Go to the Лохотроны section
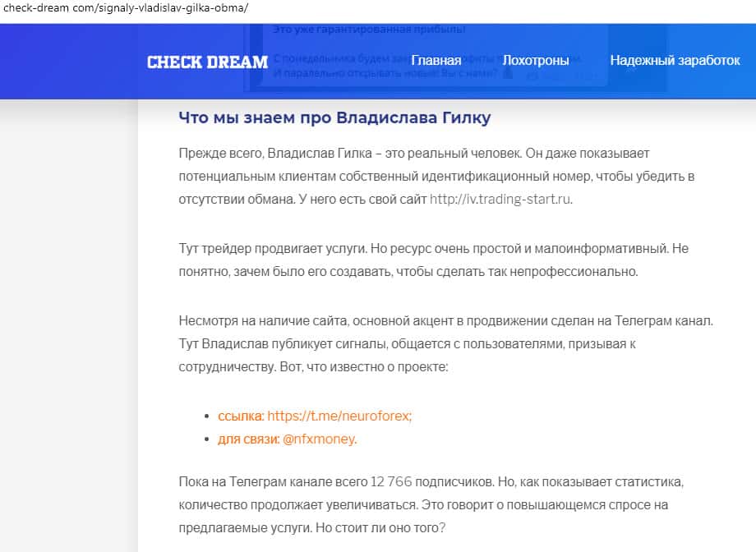756x552 pixels. [535, 61]
